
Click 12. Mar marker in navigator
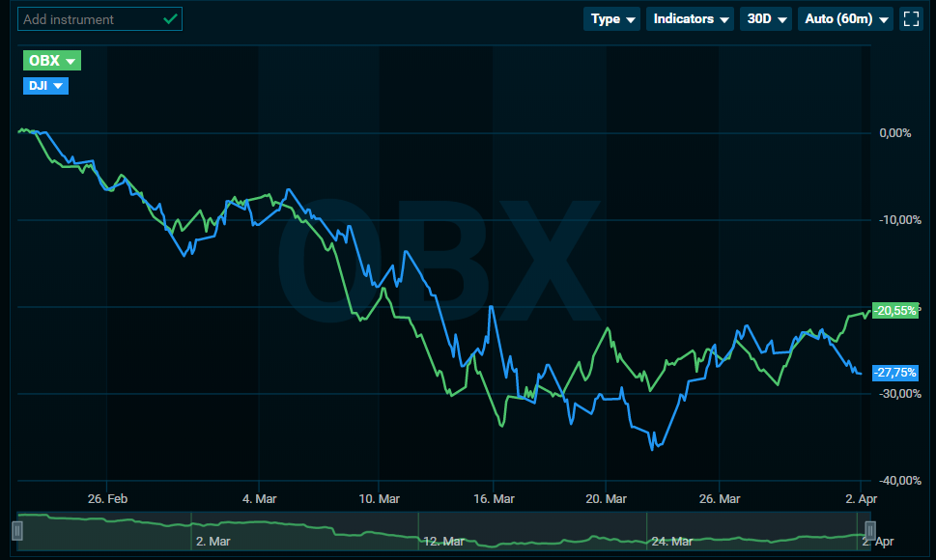coord(443,542)
